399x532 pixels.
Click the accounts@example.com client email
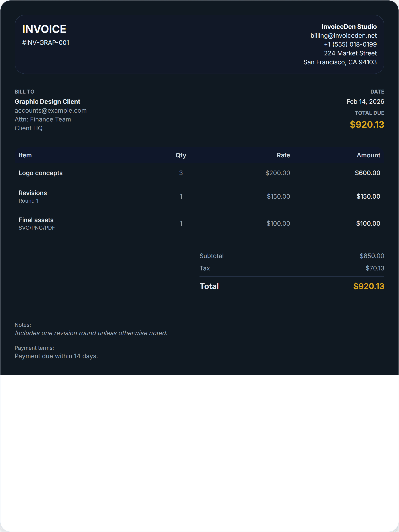(x=51, y=110)
